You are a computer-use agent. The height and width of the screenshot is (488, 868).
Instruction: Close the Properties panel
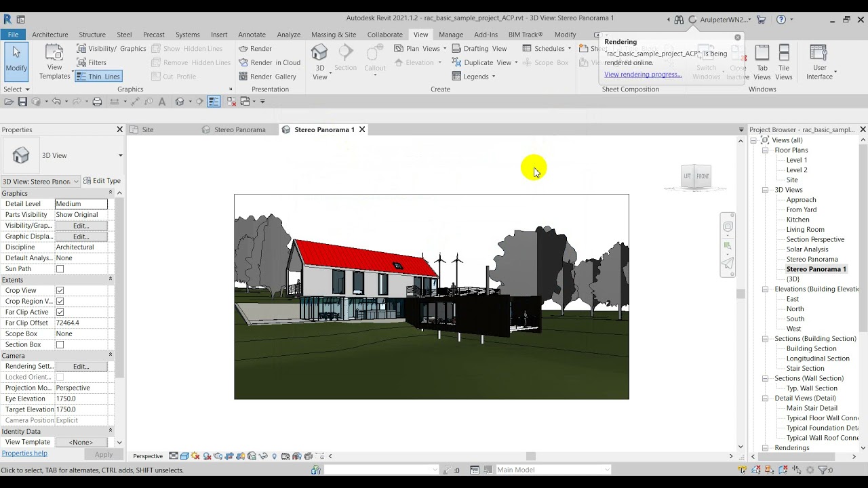point(120,129)
